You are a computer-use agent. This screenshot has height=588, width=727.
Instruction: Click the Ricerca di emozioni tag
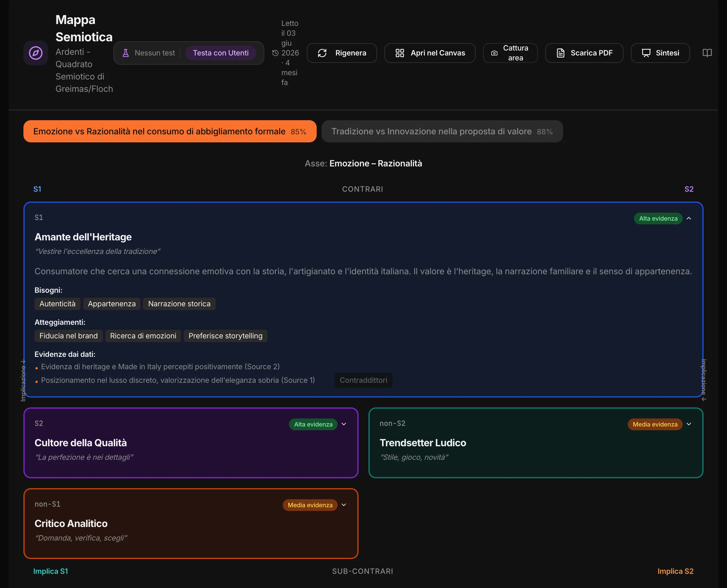(143, 336)
